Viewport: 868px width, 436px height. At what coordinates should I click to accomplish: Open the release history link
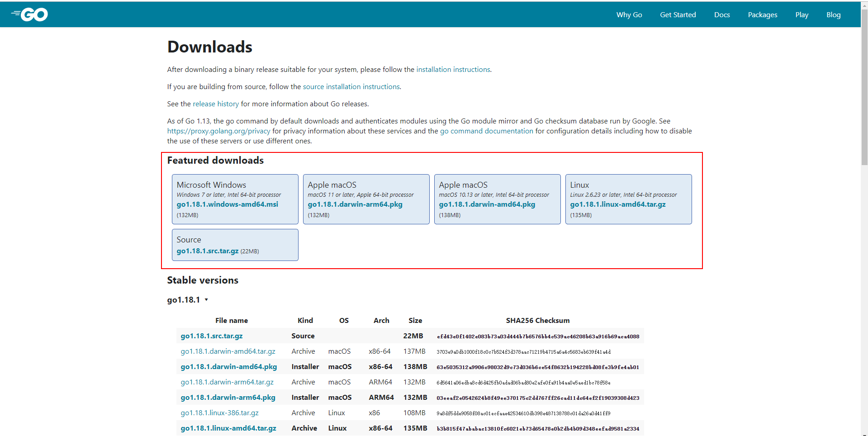point(215,104)
